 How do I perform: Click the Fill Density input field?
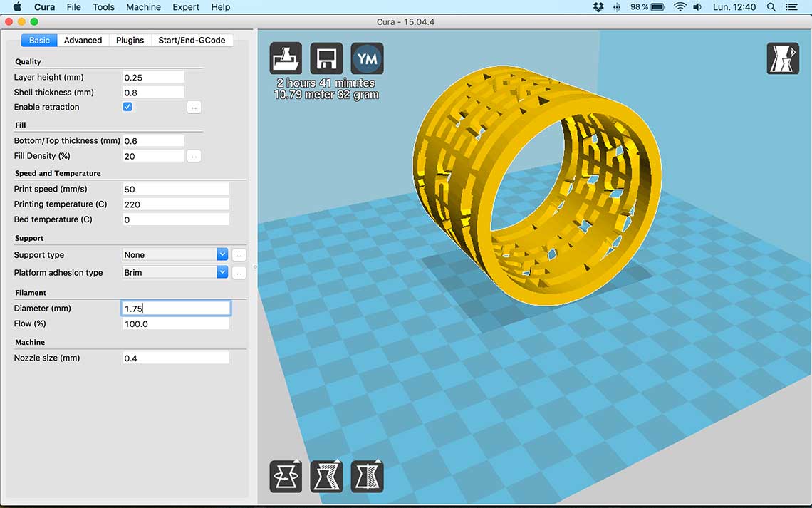tap(153, 155)
